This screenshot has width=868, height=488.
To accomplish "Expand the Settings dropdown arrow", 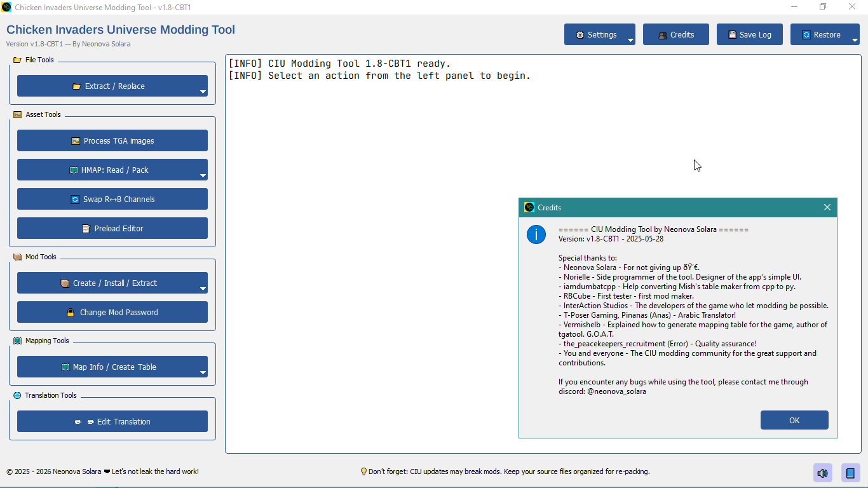I will [630, 40].
